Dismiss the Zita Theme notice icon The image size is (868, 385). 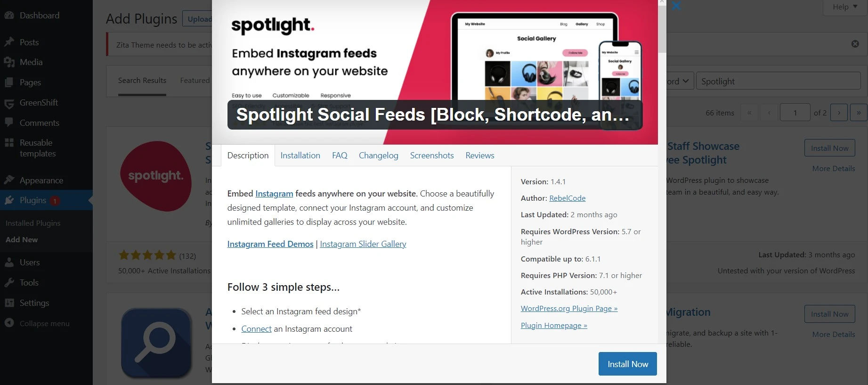(855, 44)
